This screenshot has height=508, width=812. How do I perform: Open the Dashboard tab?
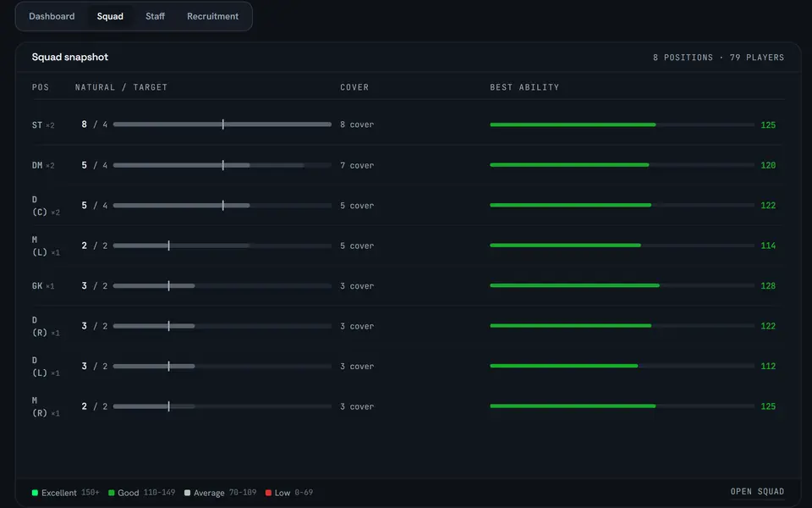point(52,17)
